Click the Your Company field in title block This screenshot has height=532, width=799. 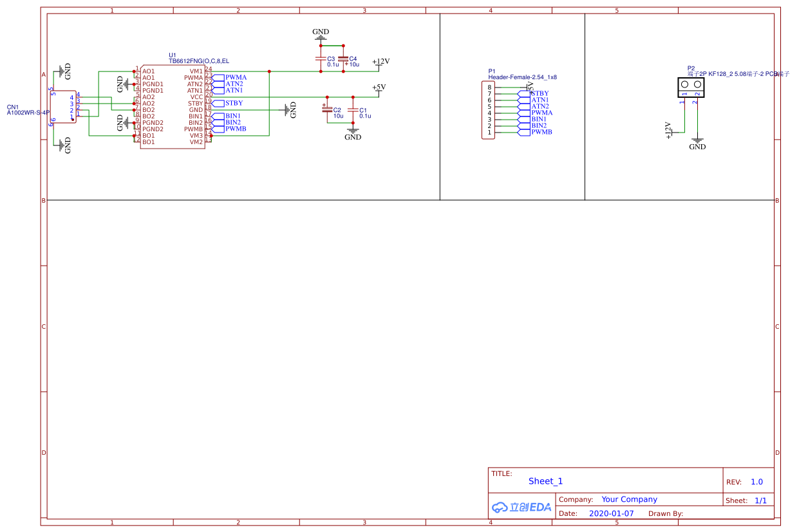(629, 499)
